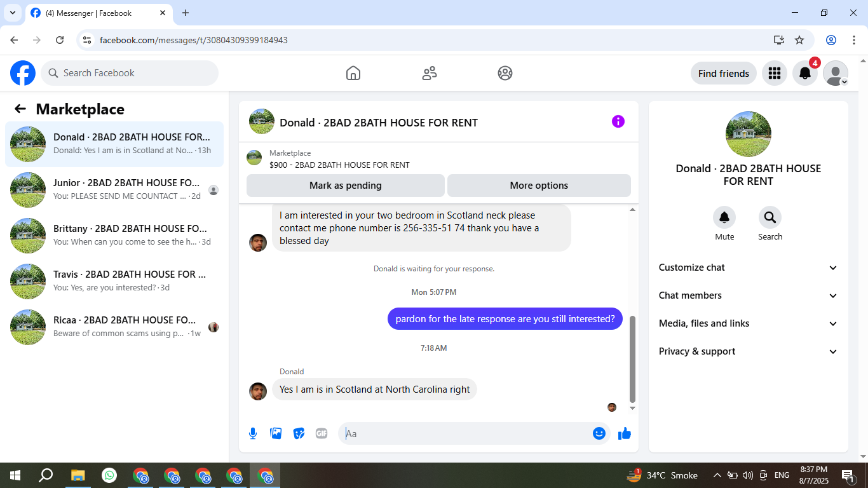Viewport: 868px width, 488px height.
Task: Open Windows Start menu
Action: click(x=15, y=475)
